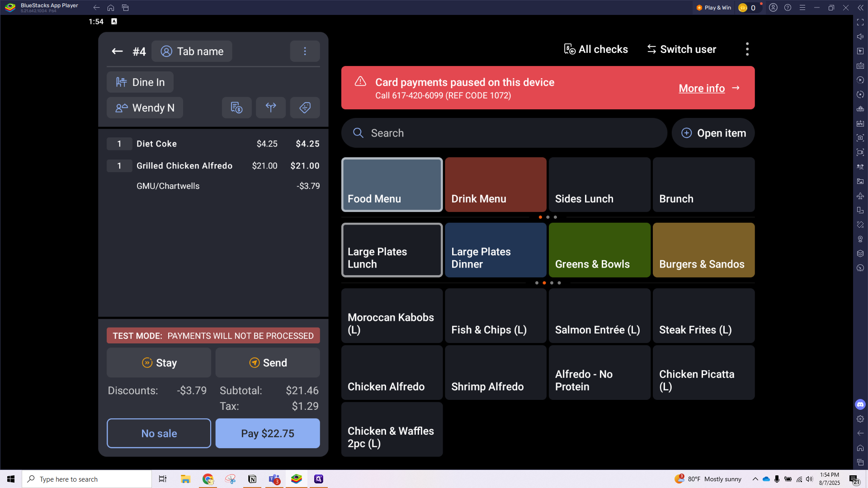This screenshot has height=488, width=868.
Task: Select the Greens & Bowls category
Action: (x=599, y=250)
